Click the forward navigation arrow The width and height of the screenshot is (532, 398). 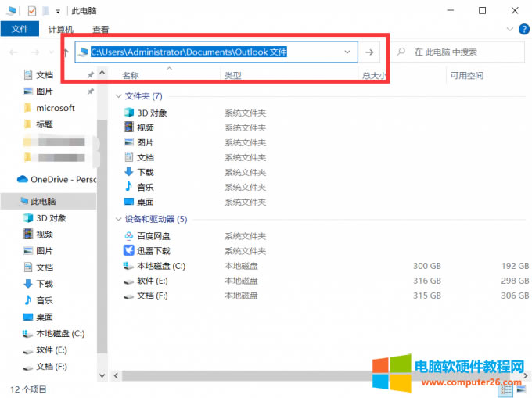35,52
